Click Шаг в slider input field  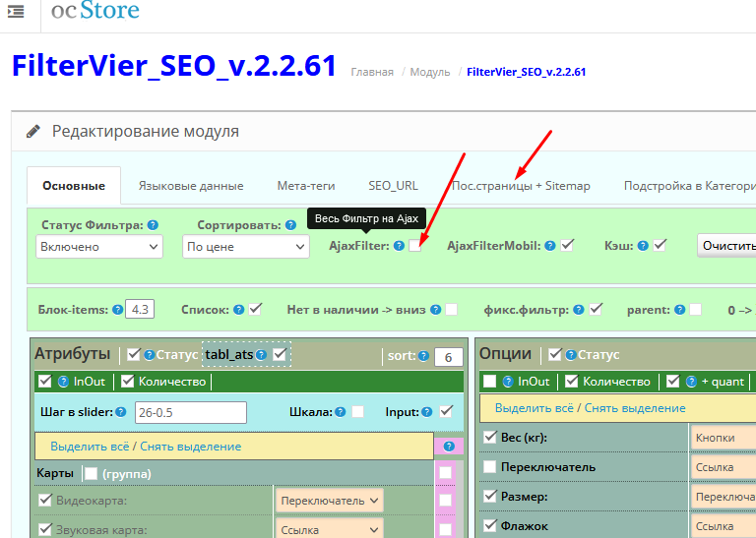[191, 412]
